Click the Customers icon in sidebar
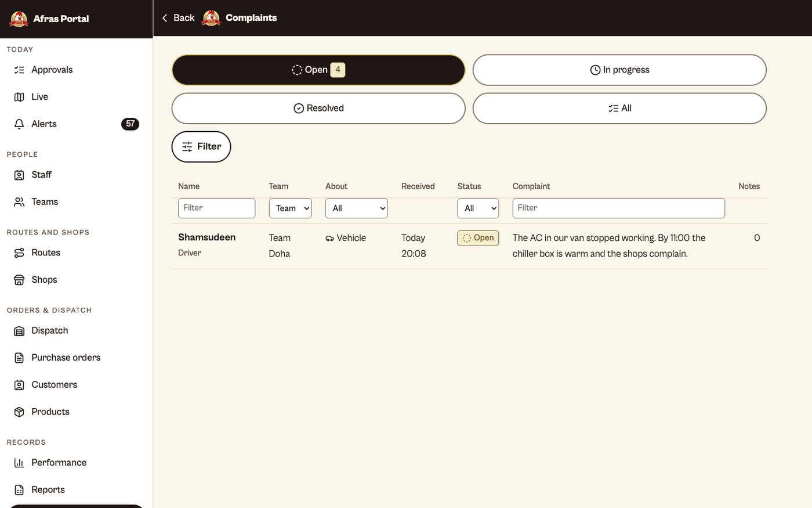Screen dimensions: 812x508 [x=19, y=385]
